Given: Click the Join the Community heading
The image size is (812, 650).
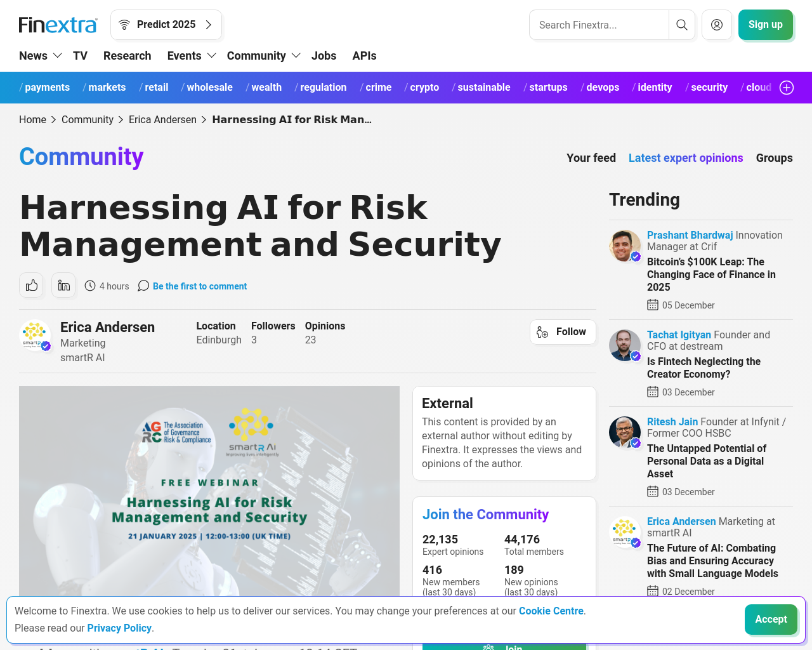Looking at the screenshot, I should tap(485, 515).
